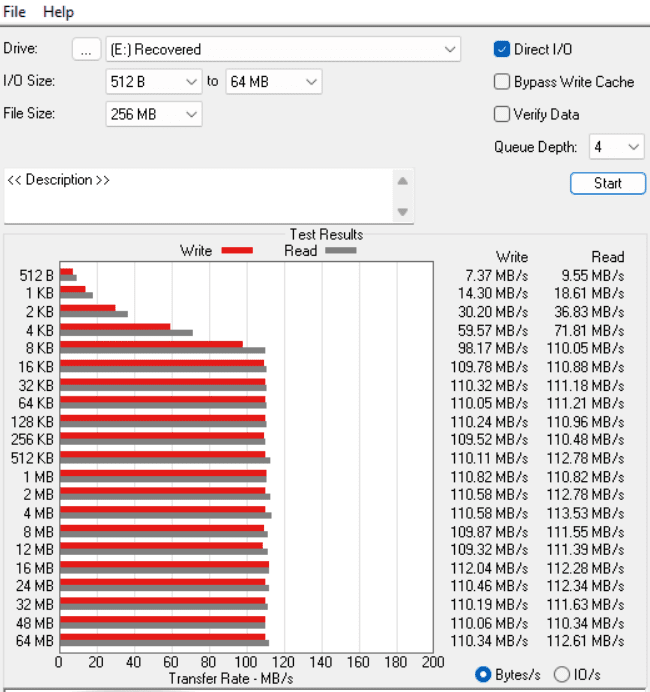Click the 110.34 MB/s write value for 64 MB
The height and width of the screenshot is (692, 650).
pyautogui.click(x=489, y=641)
